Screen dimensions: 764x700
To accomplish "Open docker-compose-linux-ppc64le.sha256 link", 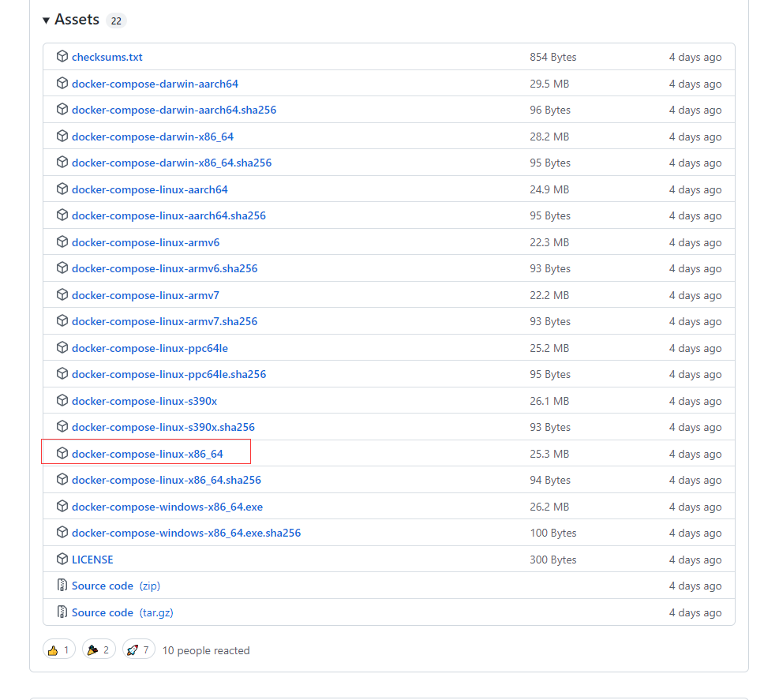I will [169, 374].
